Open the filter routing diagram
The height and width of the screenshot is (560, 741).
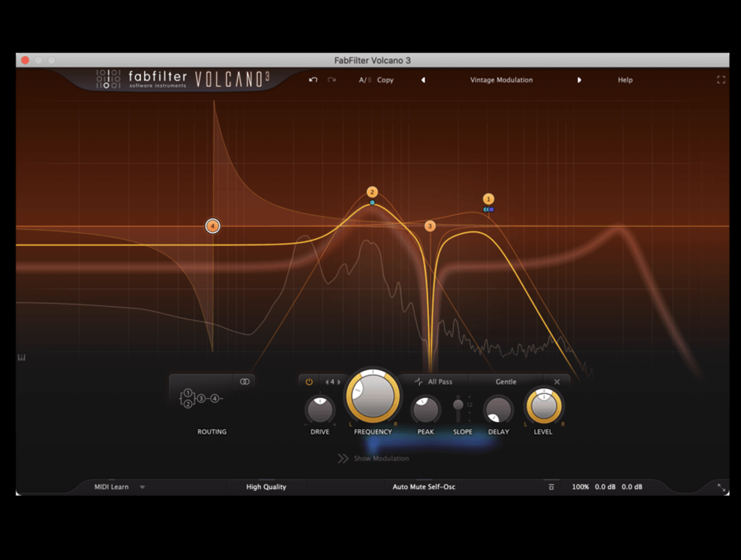point(201,398)
